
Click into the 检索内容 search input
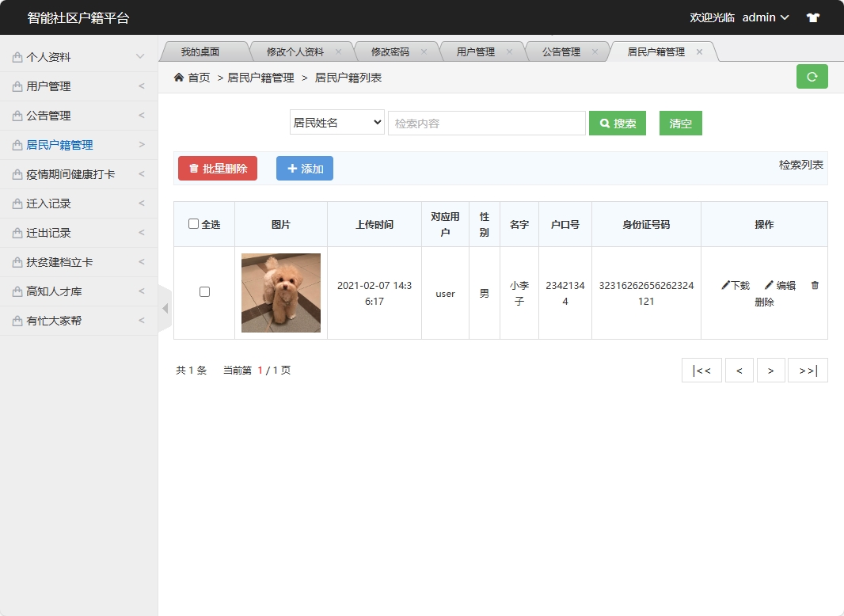coord(486,124)
